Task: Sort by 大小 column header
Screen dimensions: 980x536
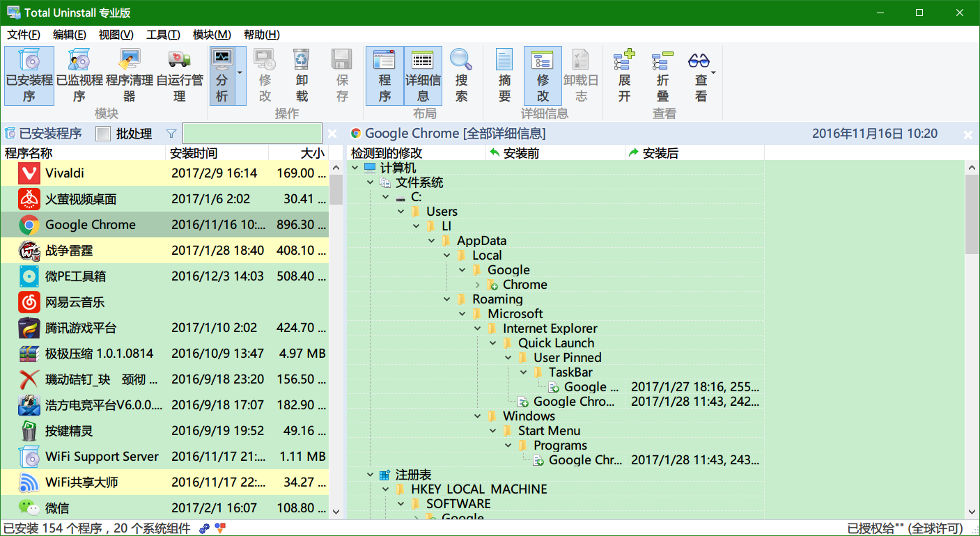Action: [x=298, y=153]
